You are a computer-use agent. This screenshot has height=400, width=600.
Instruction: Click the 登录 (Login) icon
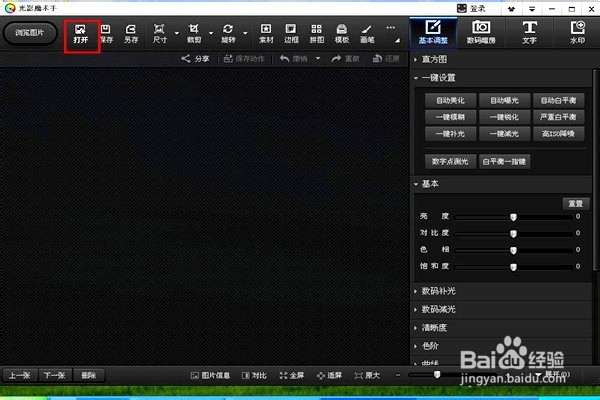471,8
